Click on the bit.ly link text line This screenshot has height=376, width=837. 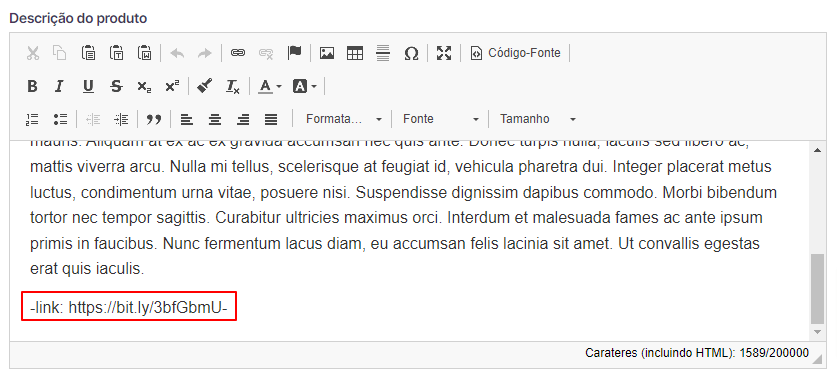[129, 307]
